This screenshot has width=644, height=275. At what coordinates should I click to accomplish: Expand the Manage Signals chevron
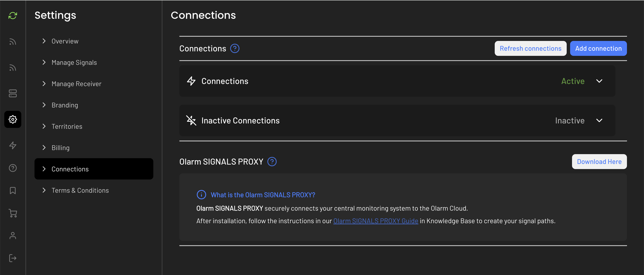click(44, 62)
